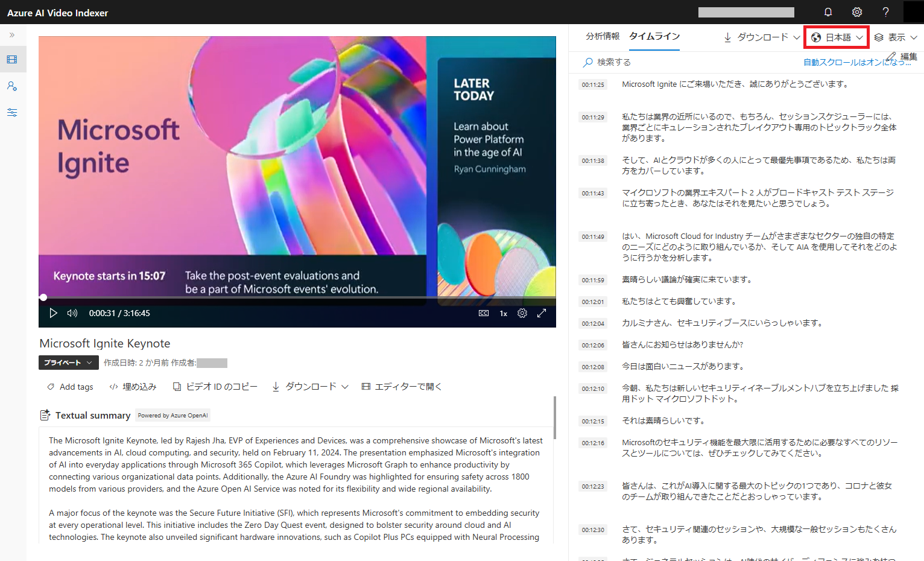Toggle closed captions on the player
The image size is (924, 561).
pyautogui.click(x=484, y=313)
